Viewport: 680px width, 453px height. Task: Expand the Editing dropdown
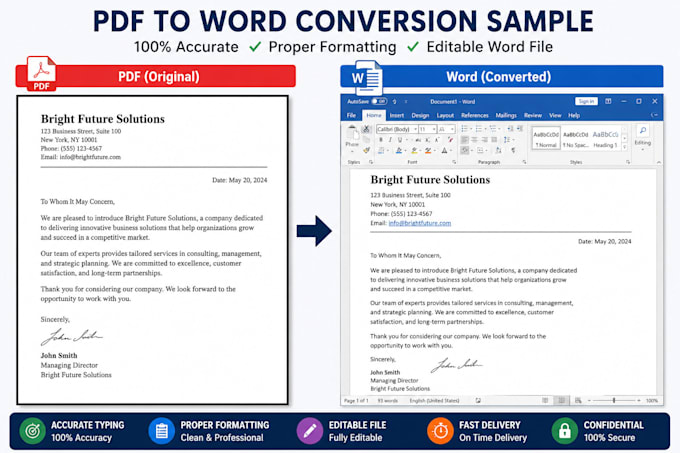(x=643, y=150)
